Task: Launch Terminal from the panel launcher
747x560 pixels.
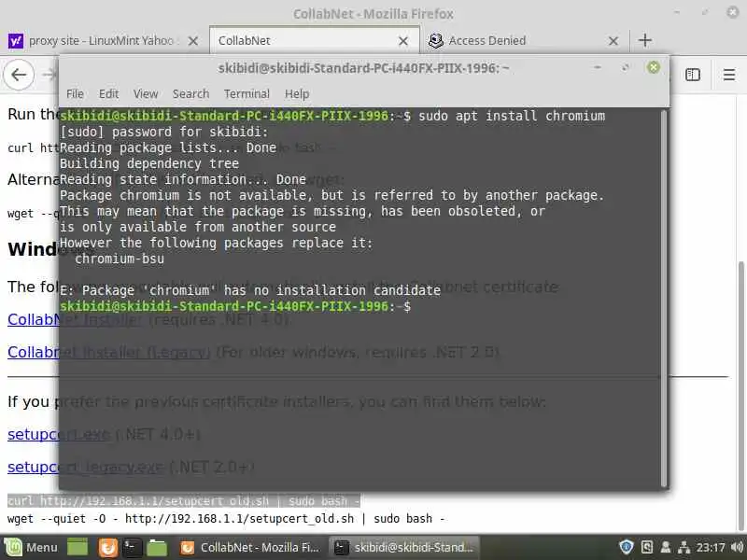Action: 132,547
